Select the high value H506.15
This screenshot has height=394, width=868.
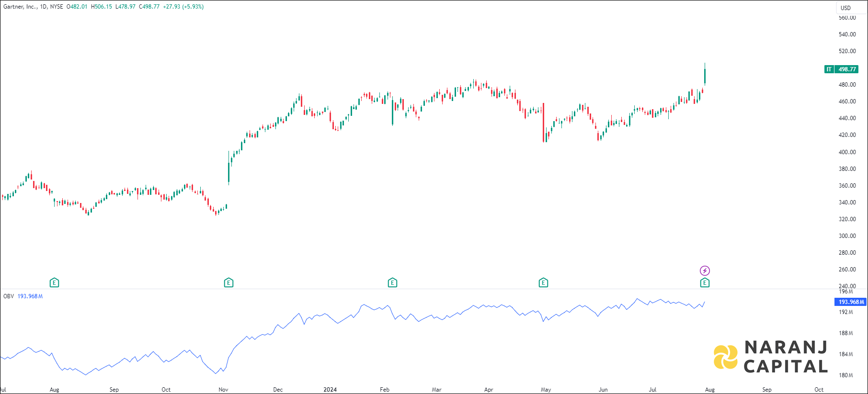coord(102,7)
